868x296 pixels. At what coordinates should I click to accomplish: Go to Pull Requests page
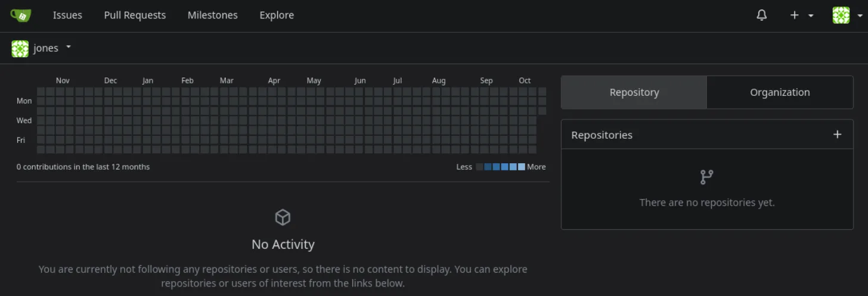click(135, 15)
